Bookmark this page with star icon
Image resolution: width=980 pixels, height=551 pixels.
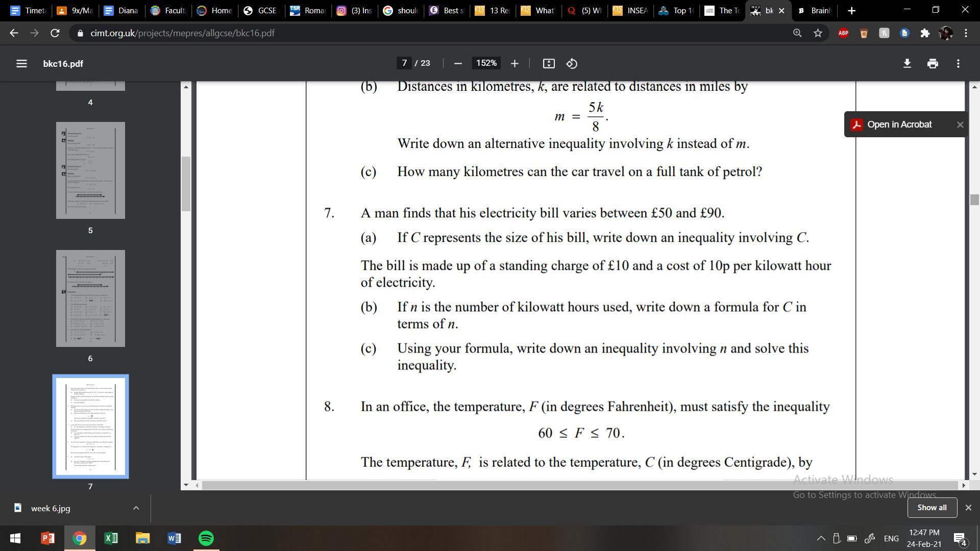pyautogui.click(x=818, y=33)
